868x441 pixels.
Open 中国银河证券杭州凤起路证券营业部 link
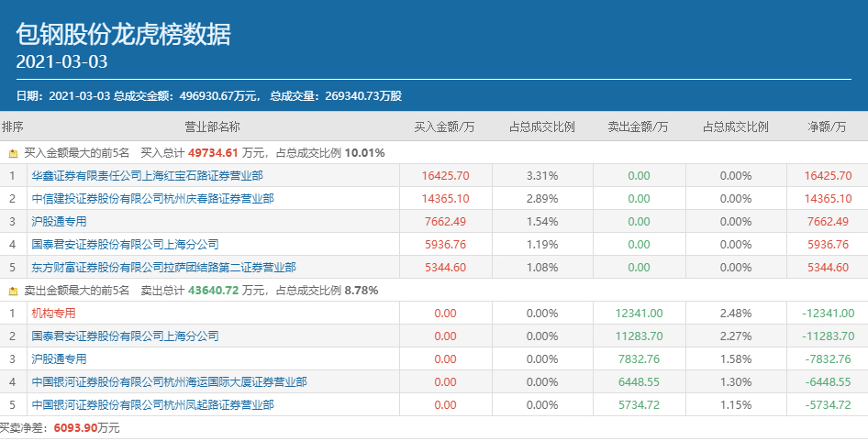point(152,405)
